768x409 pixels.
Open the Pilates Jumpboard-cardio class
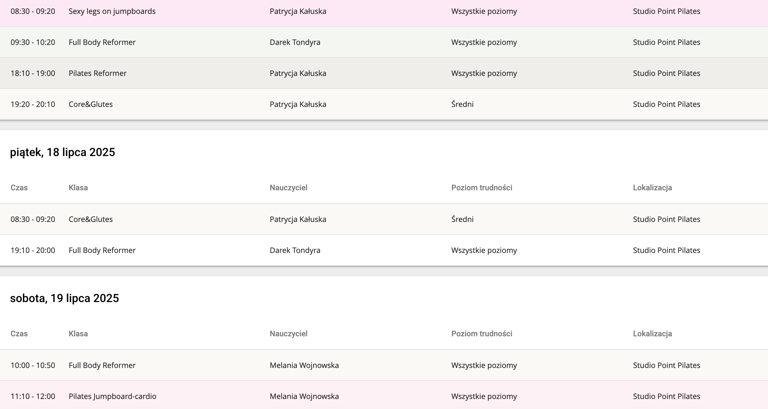112,397
